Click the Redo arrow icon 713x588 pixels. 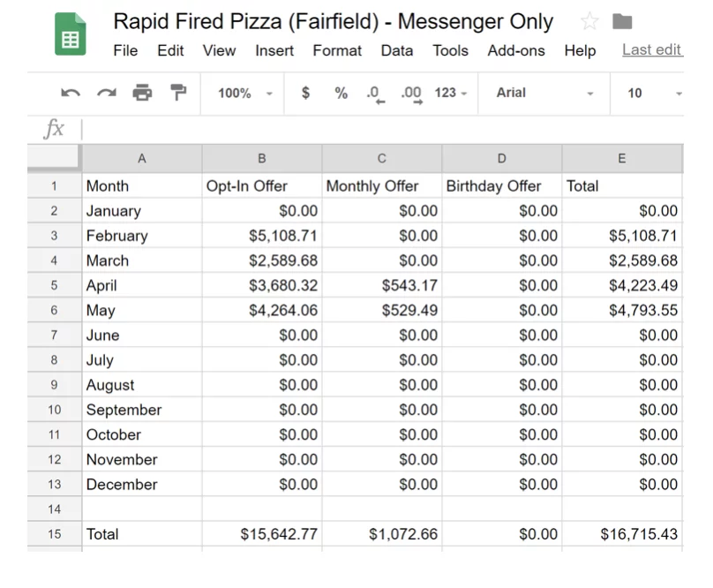(x=107, y=94)
